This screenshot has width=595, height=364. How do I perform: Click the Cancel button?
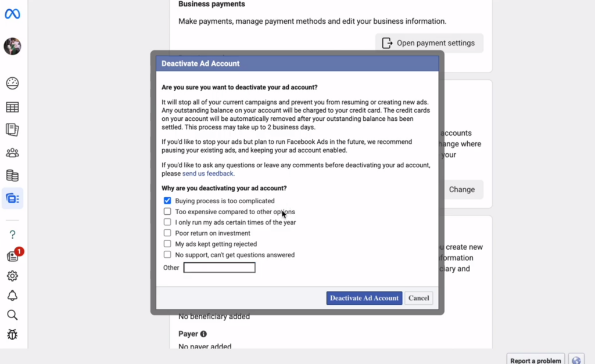pos(418,298)
